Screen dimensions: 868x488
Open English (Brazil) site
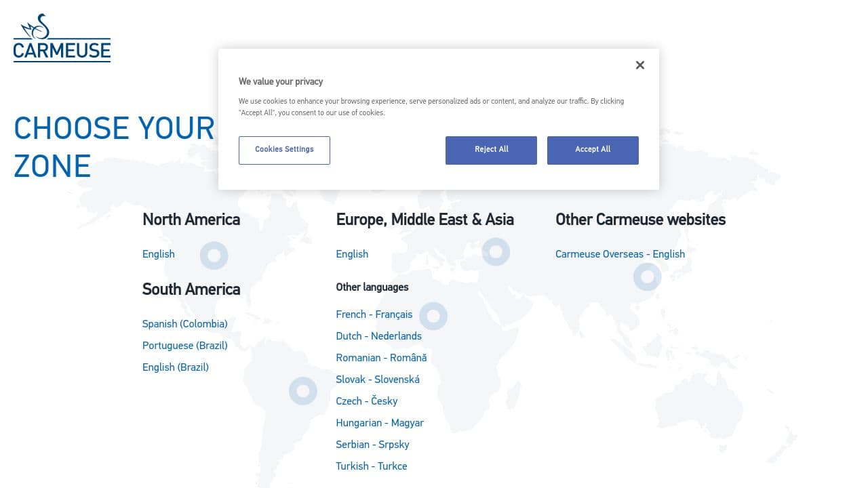[x=176, y=367]
